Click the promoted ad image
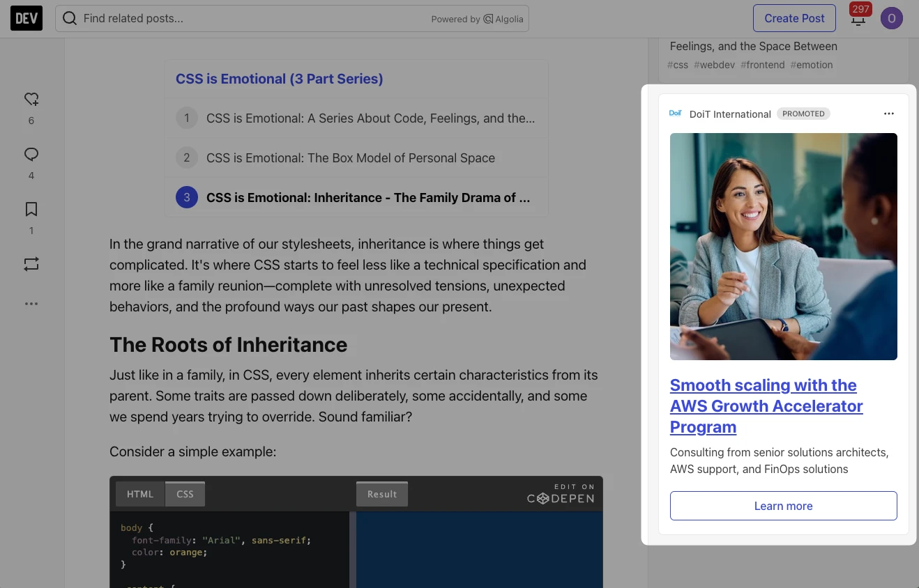The height and width of the screenshot is (588, 919). [x=784, y=247]
